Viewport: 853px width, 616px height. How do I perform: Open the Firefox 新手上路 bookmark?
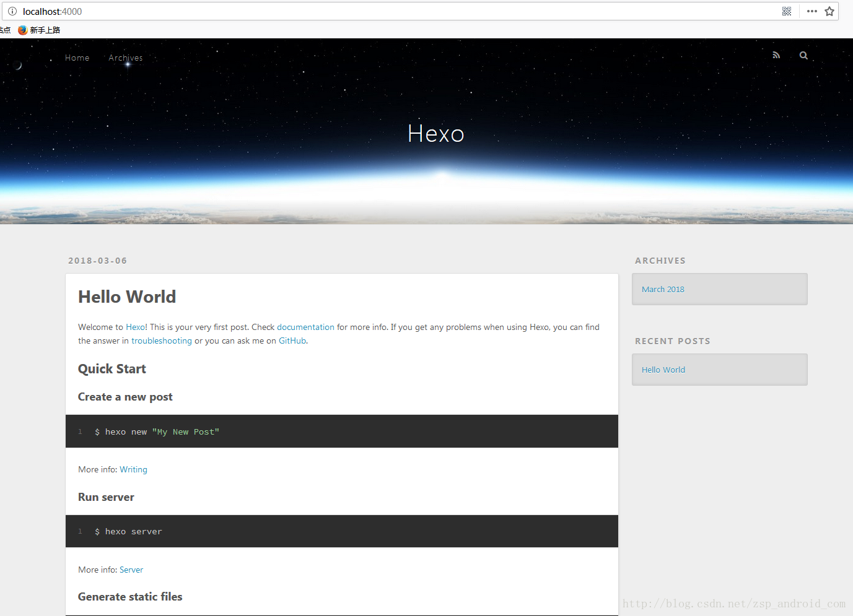39,30
